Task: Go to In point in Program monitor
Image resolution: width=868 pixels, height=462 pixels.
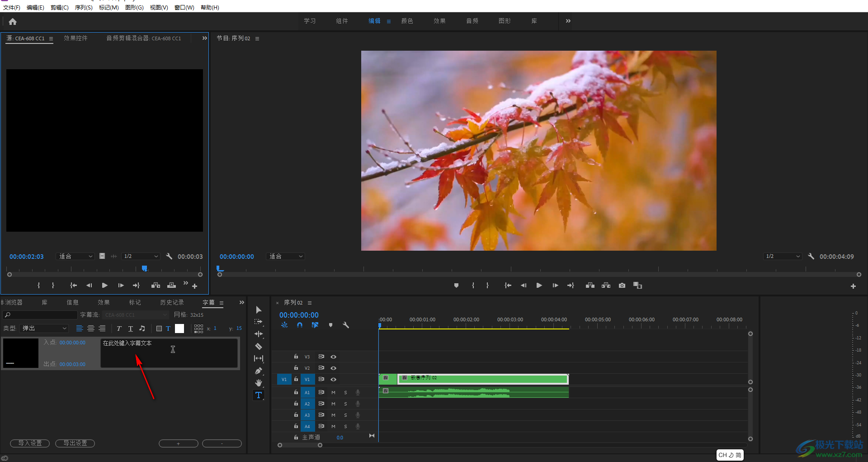Action: (508, 286)
